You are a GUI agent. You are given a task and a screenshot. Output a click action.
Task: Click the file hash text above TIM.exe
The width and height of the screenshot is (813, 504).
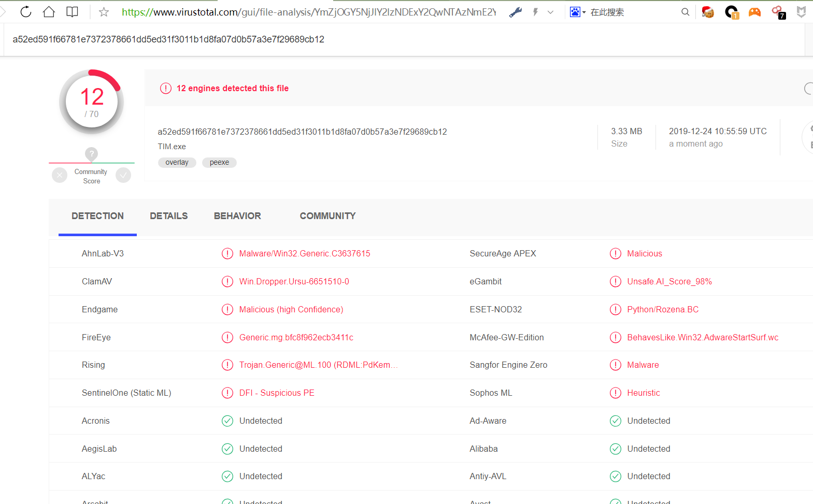click(302, 132)
